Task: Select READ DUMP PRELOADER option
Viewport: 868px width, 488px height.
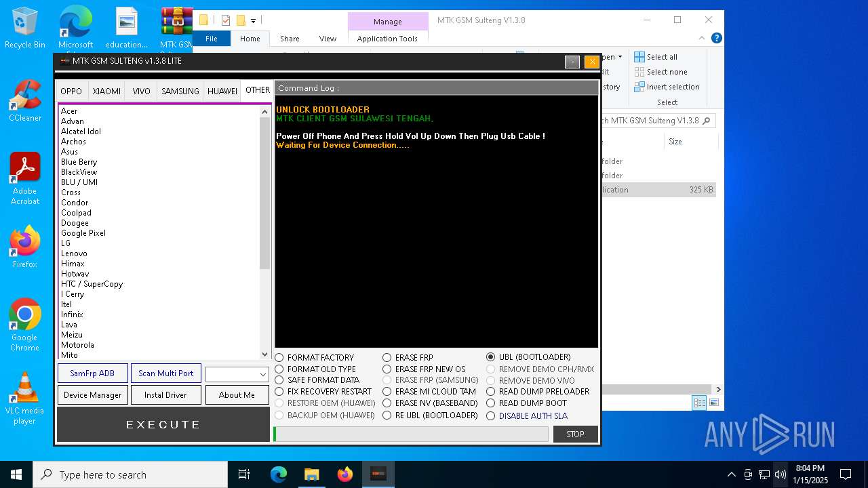Action: tap(538, 392)
